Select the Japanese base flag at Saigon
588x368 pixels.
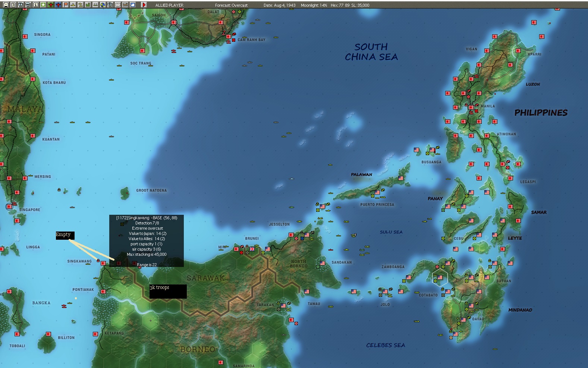174,22
